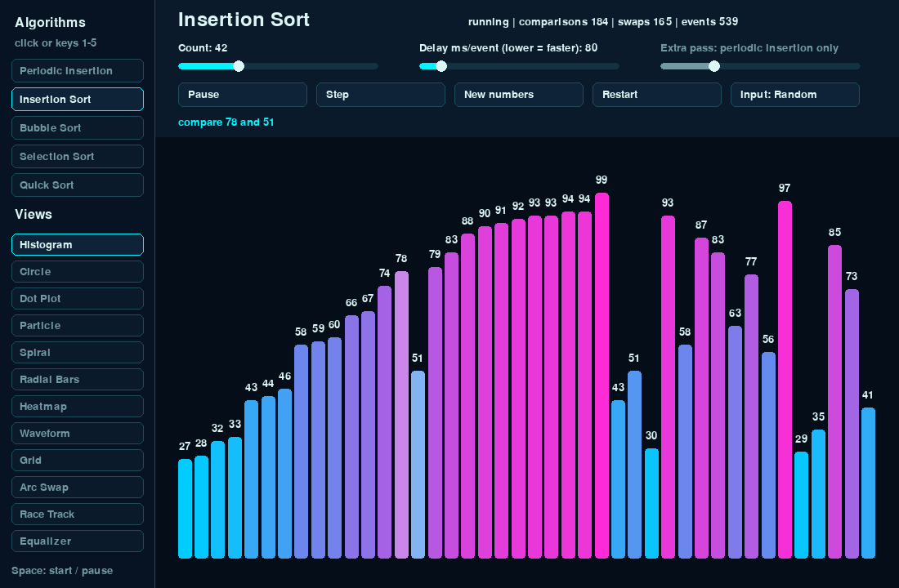Click the 'compare 78 and 51' status text

point(226,122)
